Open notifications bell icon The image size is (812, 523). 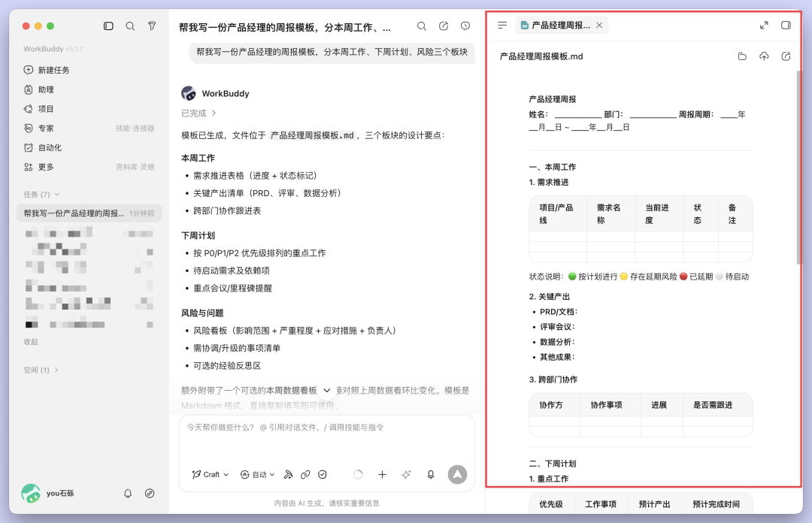coord(128,494)
